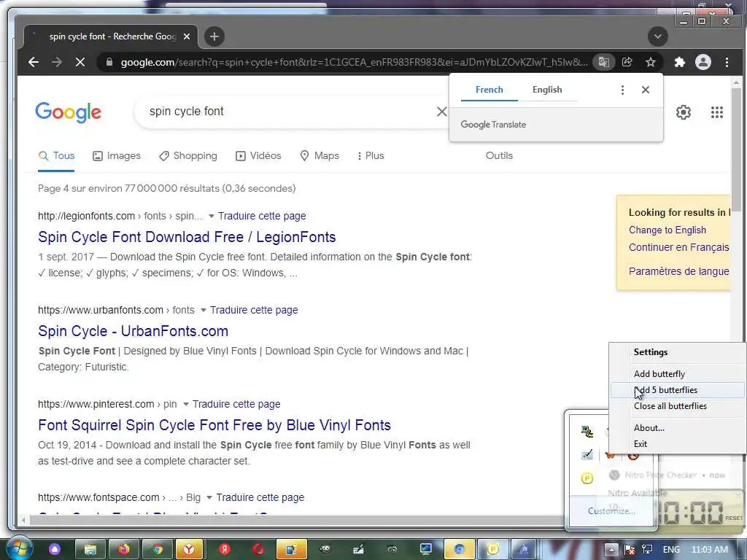Choose Add 5 butterflies menu entry
Image resolution: width=747 pixels, height=560 pixels.
678,390
